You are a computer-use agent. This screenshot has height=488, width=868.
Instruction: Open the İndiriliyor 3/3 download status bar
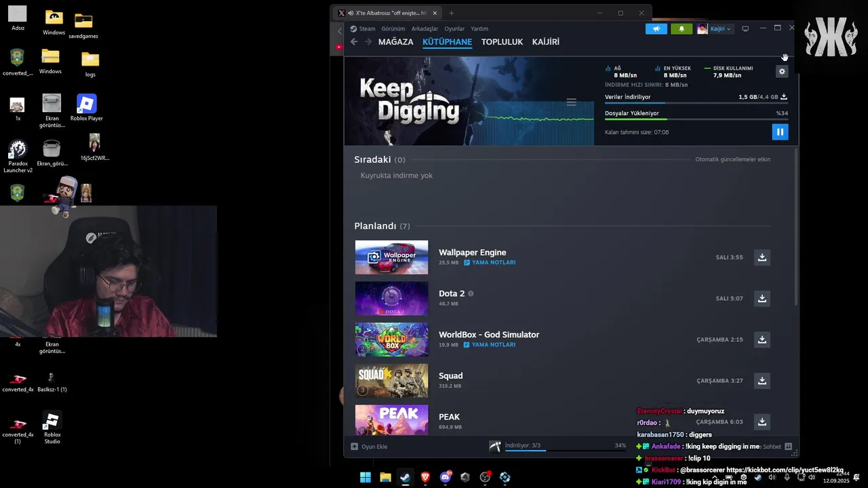[557, 446]
